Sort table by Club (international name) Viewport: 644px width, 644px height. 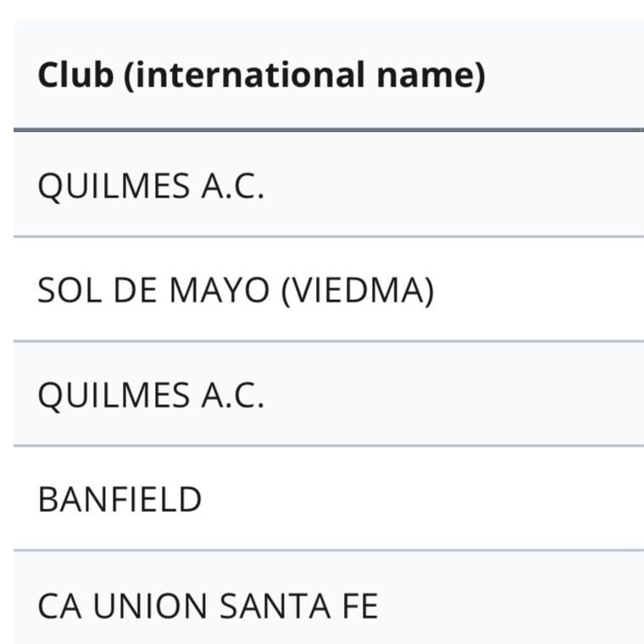(261, 75)
